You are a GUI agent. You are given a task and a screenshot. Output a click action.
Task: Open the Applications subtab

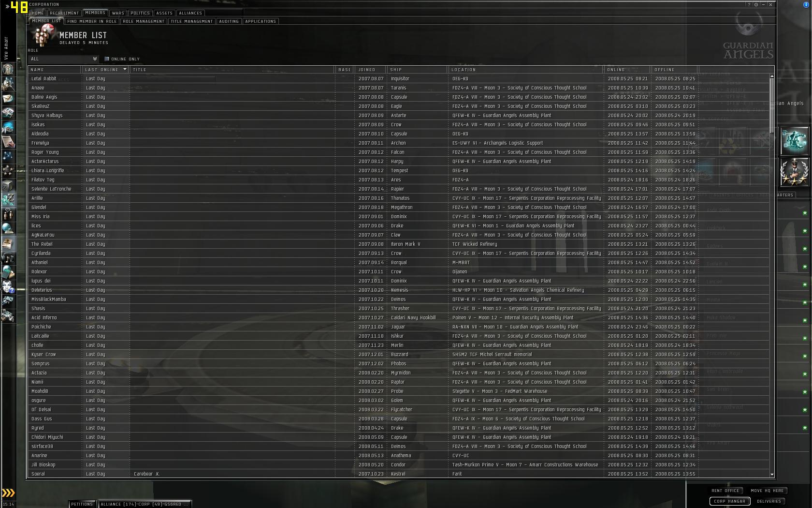261,21
